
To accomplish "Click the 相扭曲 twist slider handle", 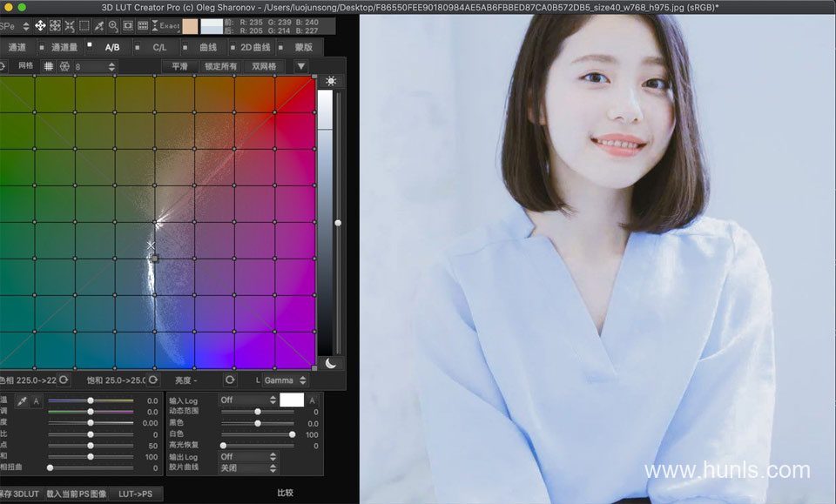I will 51,467.
